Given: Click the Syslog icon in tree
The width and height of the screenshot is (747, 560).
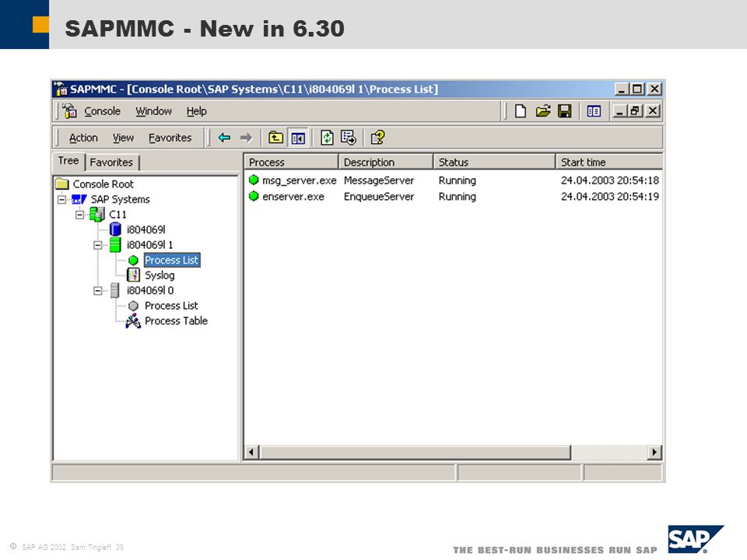Looking at the screenshot, I should coord(133,275).
